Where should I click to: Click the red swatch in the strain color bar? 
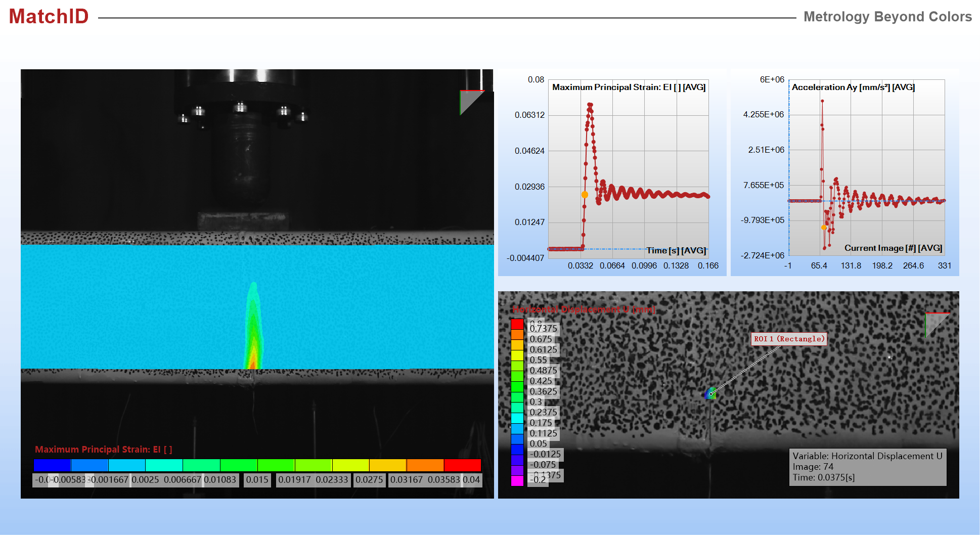pyautogui.click(x=463, y=465)
